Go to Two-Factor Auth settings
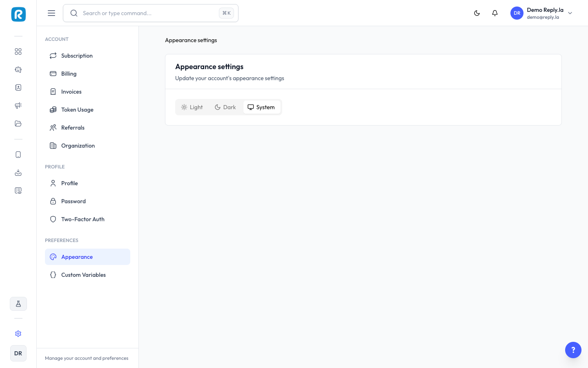588x368 pixels. [x=87, y=219]
